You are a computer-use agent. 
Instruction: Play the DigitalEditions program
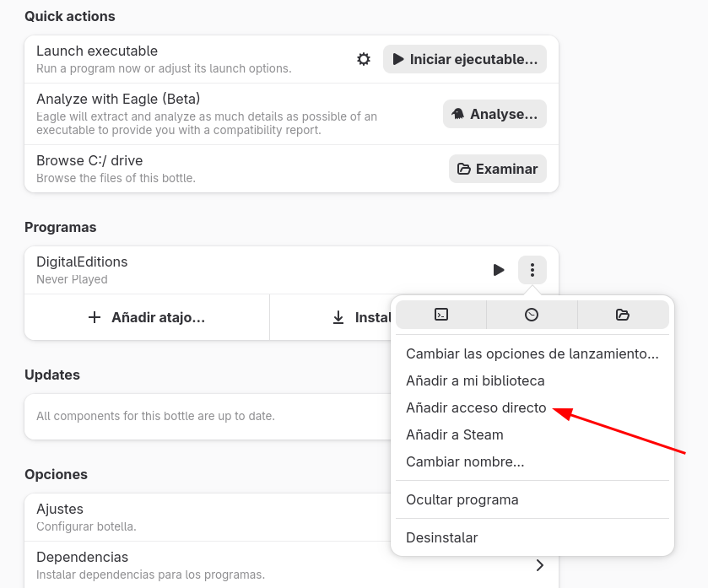point(499,270)
